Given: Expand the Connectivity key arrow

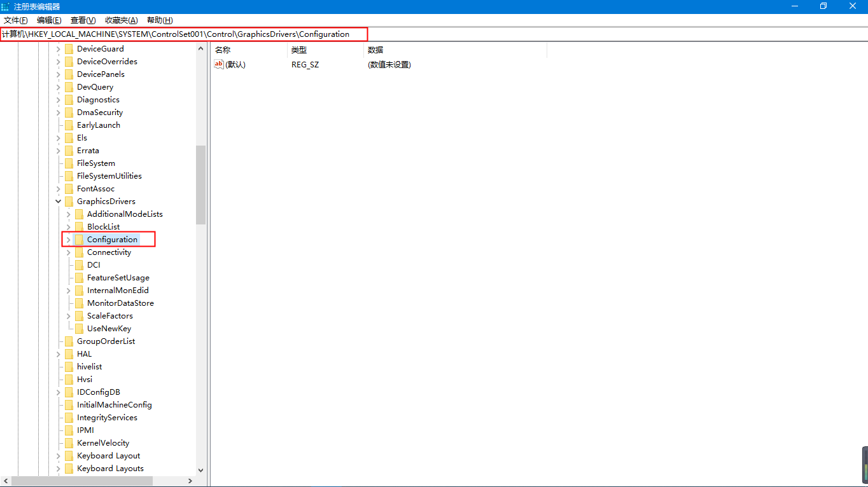Looking at the screenshot, I should 69,252.
